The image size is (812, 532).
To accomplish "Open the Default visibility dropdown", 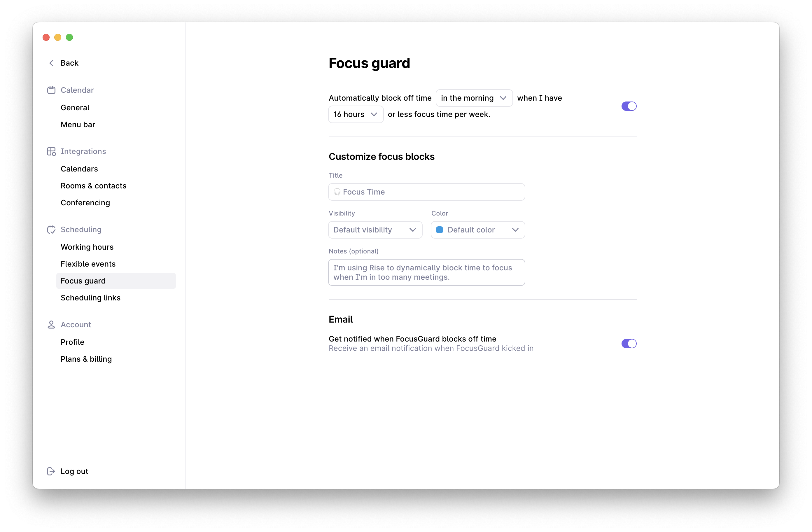I will pyautogui.click(x=374, y=230).
